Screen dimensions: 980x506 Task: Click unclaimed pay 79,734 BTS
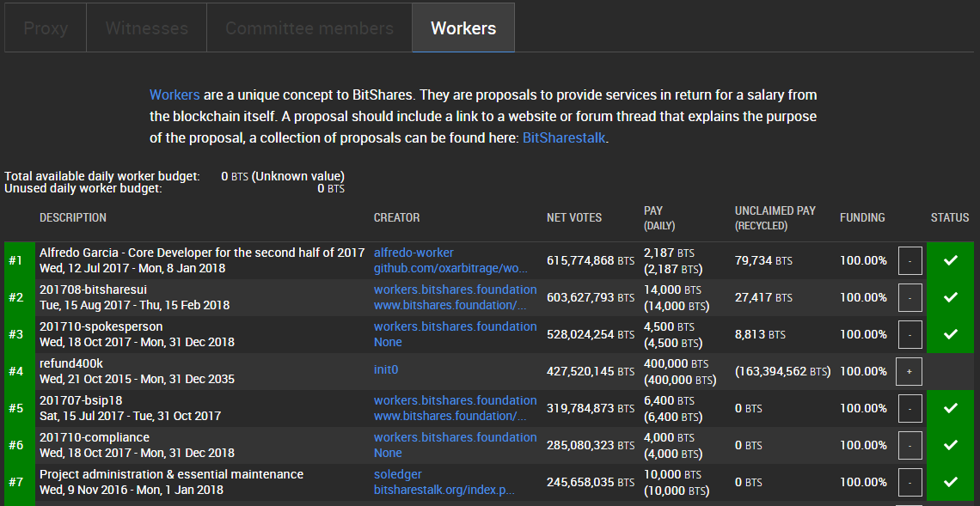coord(763,261)
